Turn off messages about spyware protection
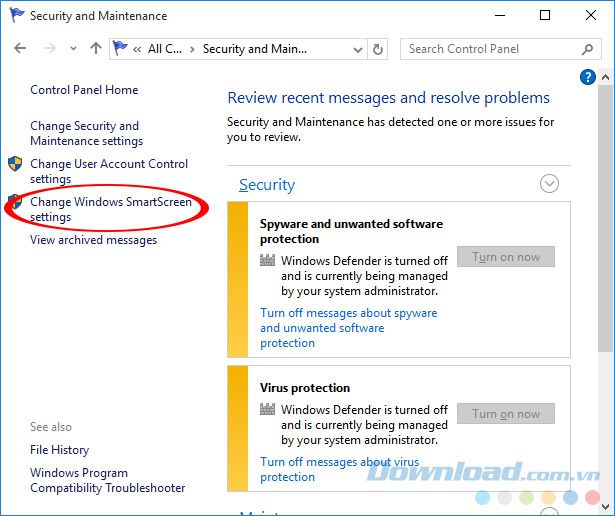Screen dimensions: 615x516 pyautogui.click(x=348, y=328)
